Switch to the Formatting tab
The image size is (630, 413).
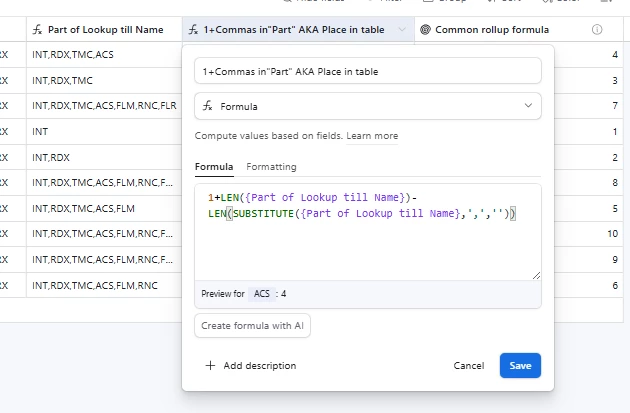tap(271, 167)
